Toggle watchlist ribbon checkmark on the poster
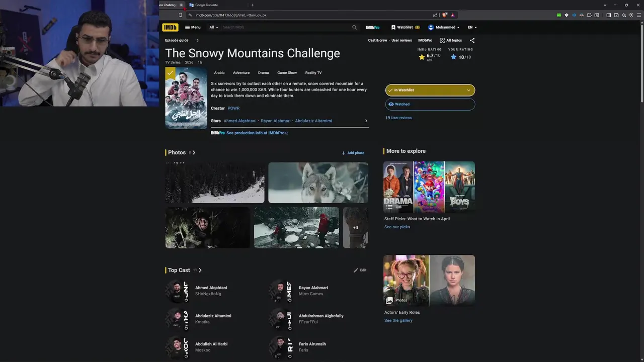Viewport: 644px width, 362px height. (x=171, y=73)
